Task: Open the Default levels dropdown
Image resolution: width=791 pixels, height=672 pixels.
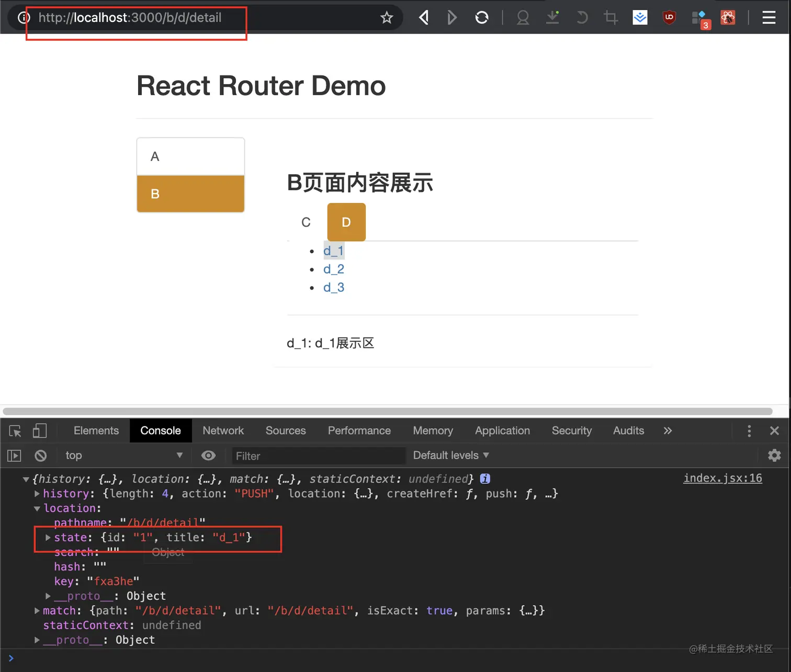Action: click(451, 455)
